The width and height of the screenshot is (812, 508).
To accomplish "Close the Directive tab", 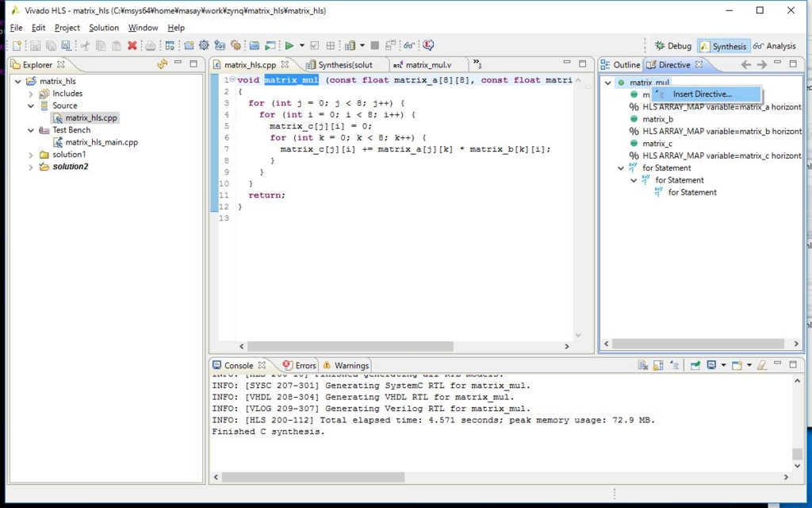I will pos(699,64).
